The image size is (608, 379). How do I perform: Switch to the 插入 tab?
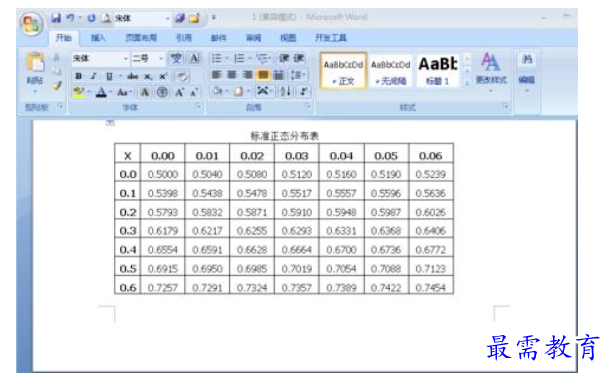tap(98, 38)
